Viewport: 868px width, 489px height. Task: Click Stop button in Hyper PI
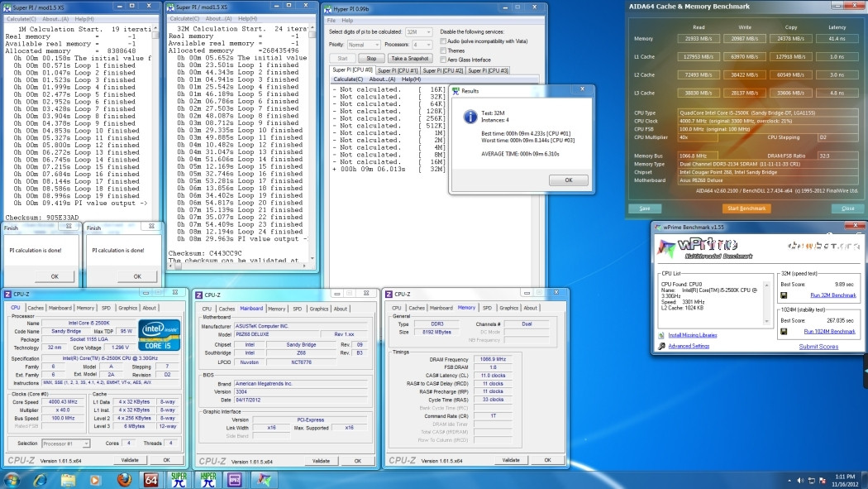[371, 58]
